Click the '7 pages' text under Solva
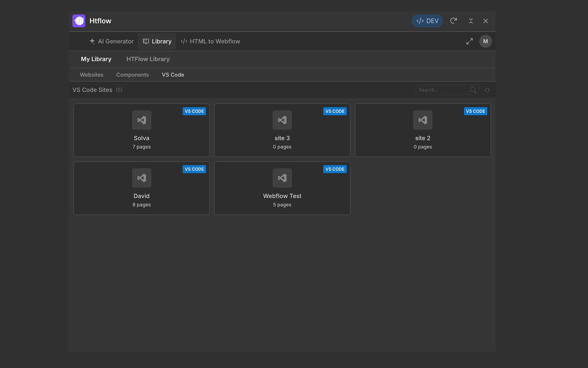Image resolution: width=588 pixels, height=368 pixels. 141,147
